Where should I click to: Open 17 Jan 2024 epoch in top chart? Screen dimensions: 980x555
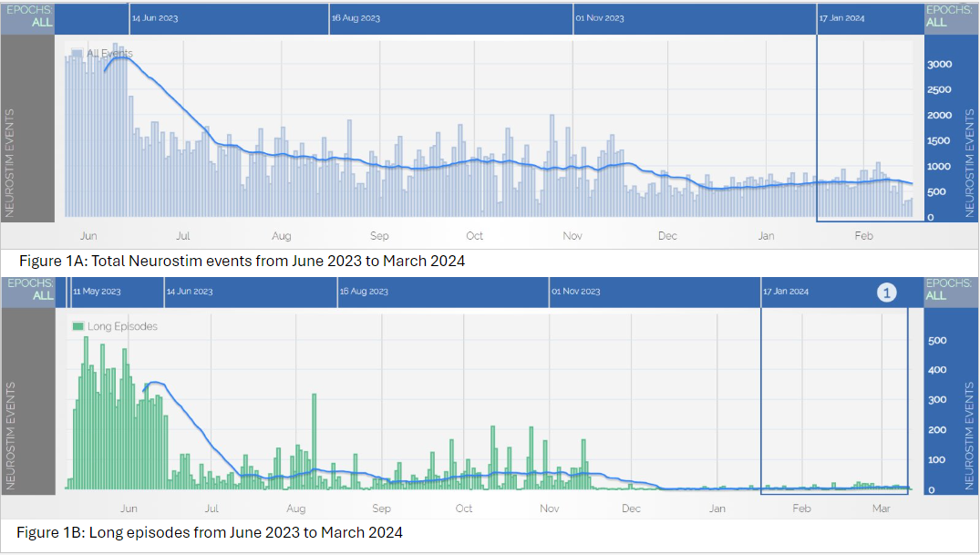(841, 18)
